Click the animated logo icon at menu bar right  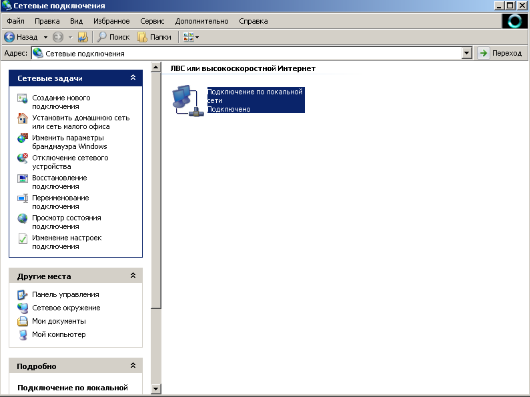tap(514, 21)
